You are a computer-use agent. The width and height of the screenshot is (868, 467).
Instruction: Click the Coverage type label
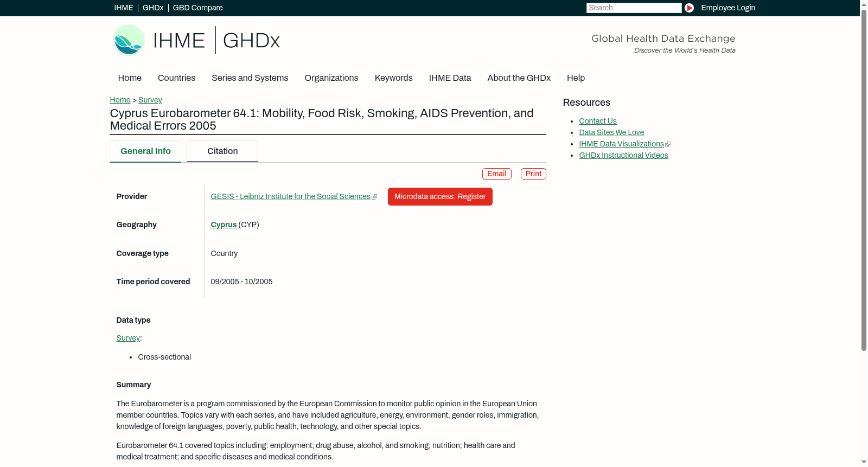[143, 253]
